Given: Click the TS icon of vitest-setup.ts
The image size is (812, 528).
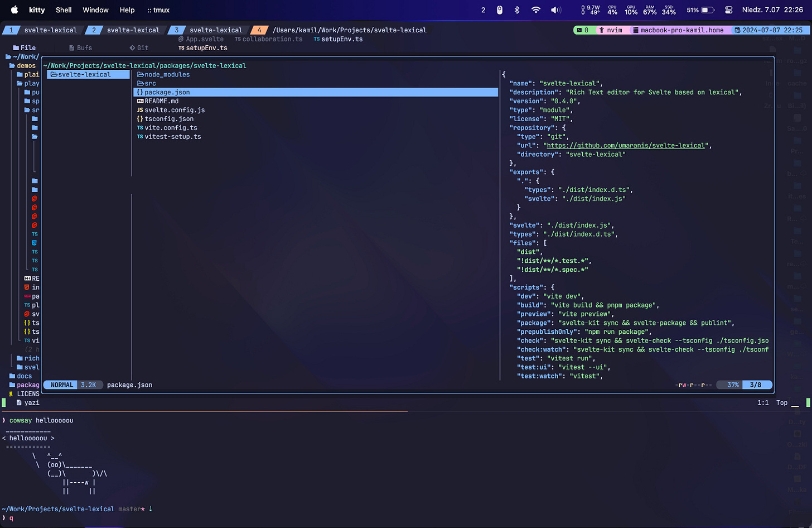Looking at the screenshot, I should pos(140,137).
